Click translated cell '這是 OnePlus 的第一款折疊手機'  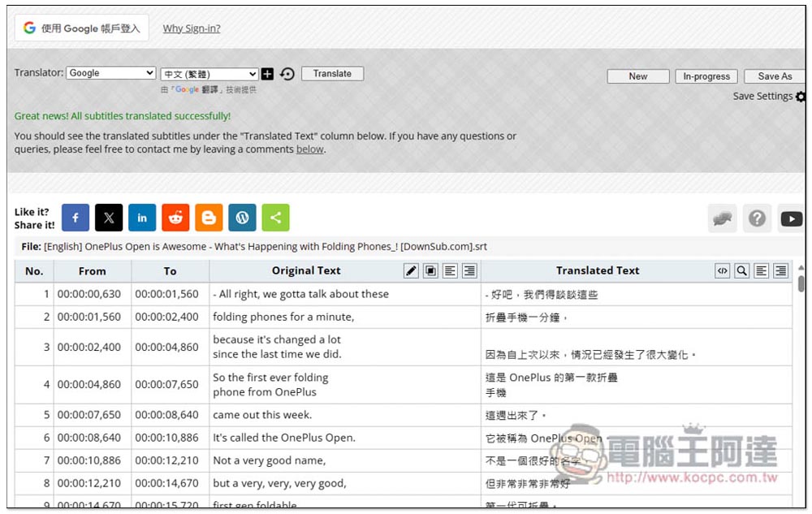(x=637, y=385)
